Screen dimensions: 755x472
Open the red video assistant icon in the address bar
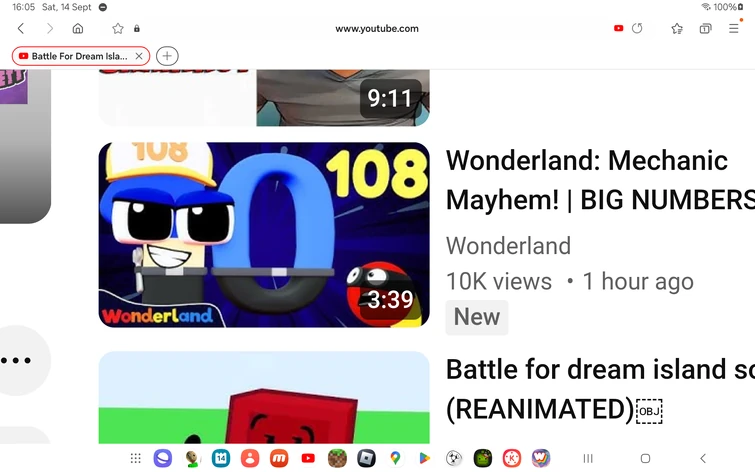pyautogui.click(x=618, y=28)
